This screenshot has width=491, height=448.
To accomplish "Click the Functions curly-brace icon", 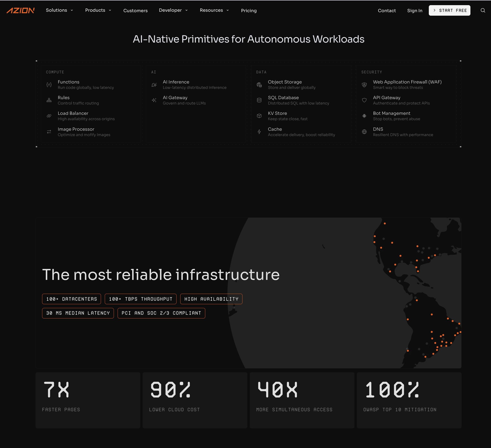I will tap(49, 85).
